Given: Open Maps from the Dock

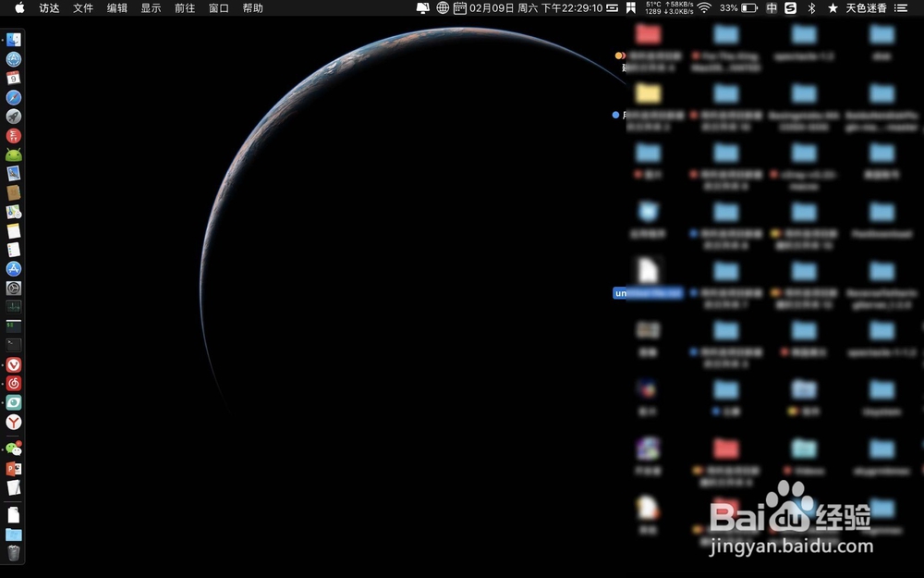Looking at the screenshot, I should coord(14,212).
